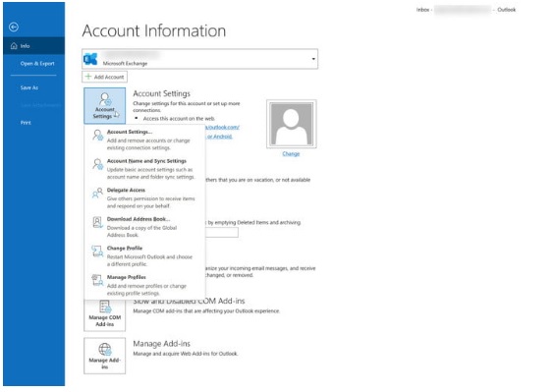Open Account Name and Sync Settings

click(x=144, y=169)
